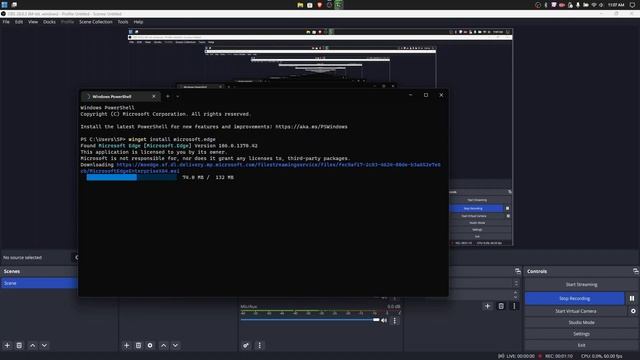Click Start Virtual Camera in Controls
The height and width of the screenshot is (360, 640).
tap(576, 311)
